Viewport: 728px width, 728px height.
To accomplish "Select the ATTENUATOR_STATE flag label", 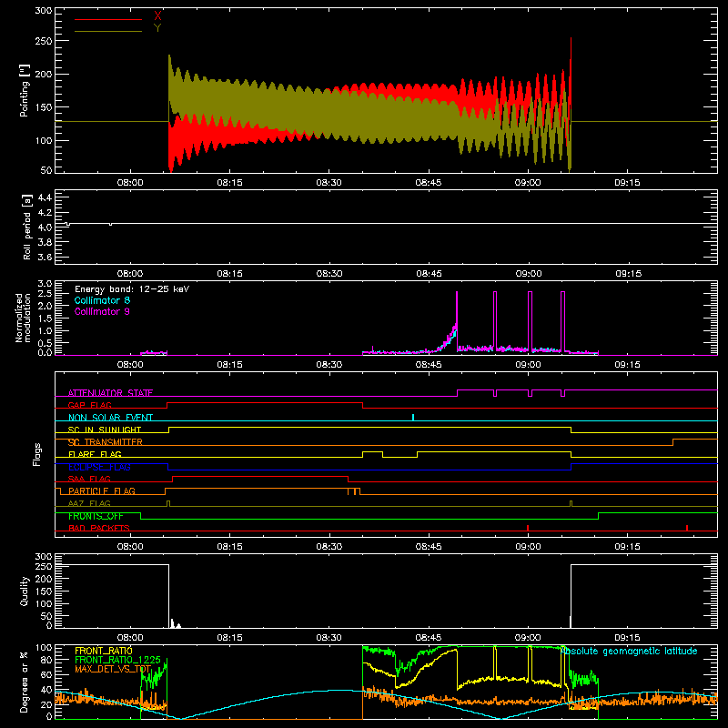I will [x=110, y=393].
